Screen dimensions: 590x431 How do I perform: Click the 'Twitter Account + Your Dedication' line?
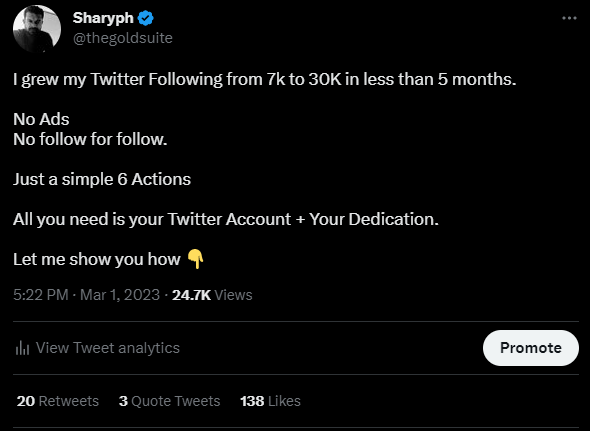coord(226,219)
